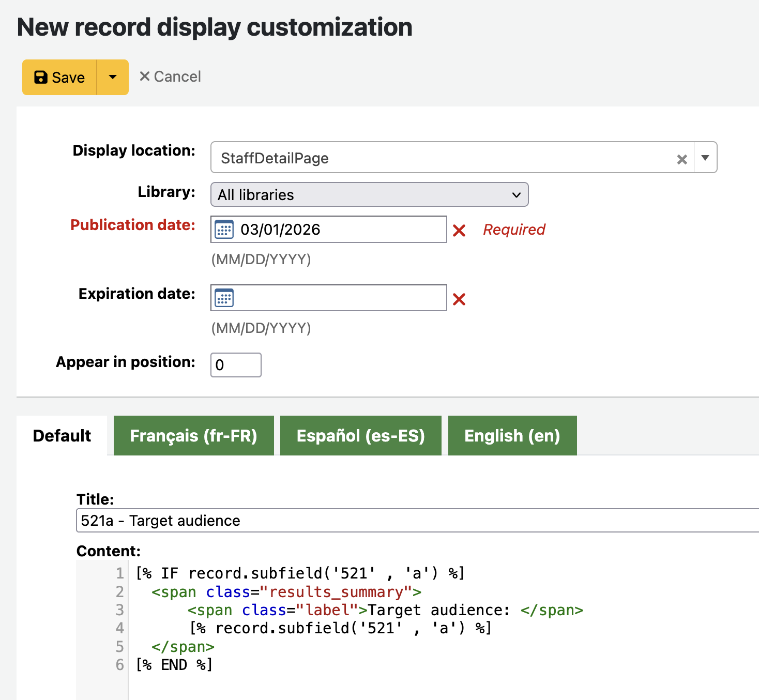Clear the StaffDetailPage display location selection
759x700 pixels.
click(x=682, y=159)
